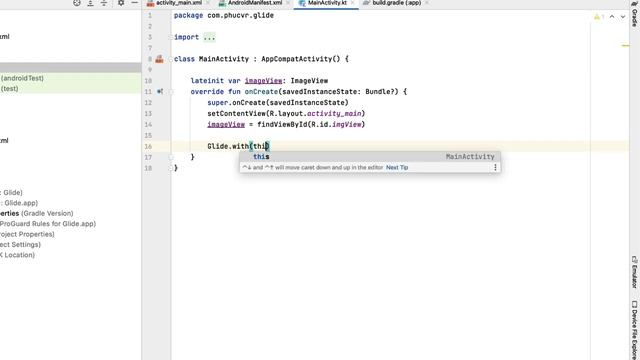640x360 pixels.
Task: Hide the Project panel with minus icon
Action: 134,3
